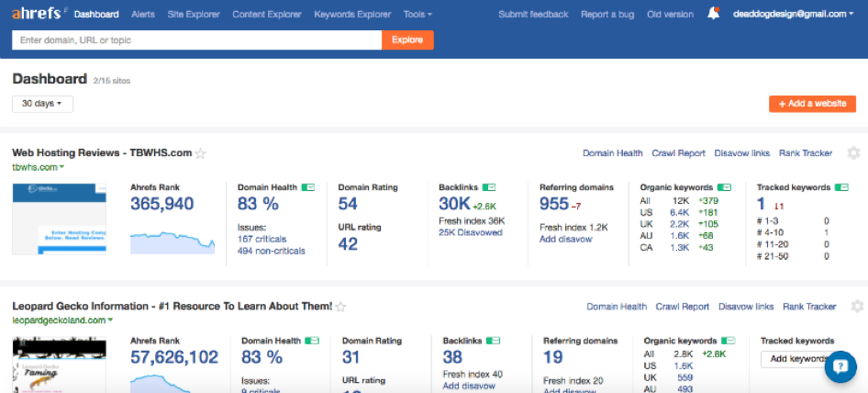
Task: Click email icon next to TBWHS Organic keywords
Action: [724, 187]
